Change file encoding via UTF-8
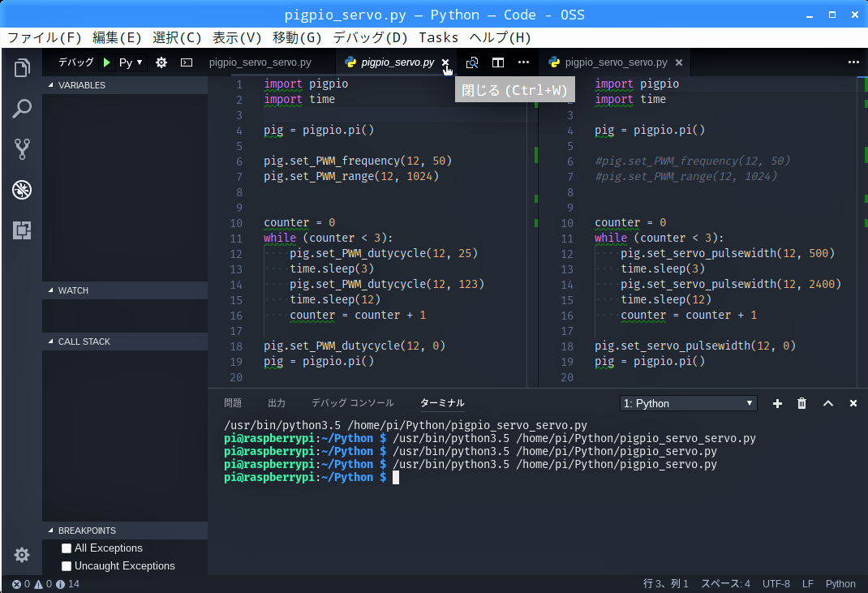 [776, 584]
